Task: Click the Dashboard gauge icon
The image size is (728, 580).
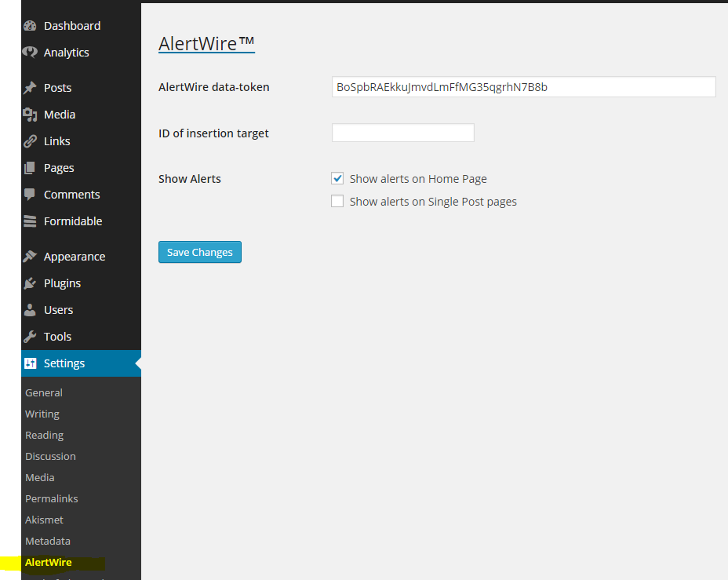Action: click(x=30, y=26)
